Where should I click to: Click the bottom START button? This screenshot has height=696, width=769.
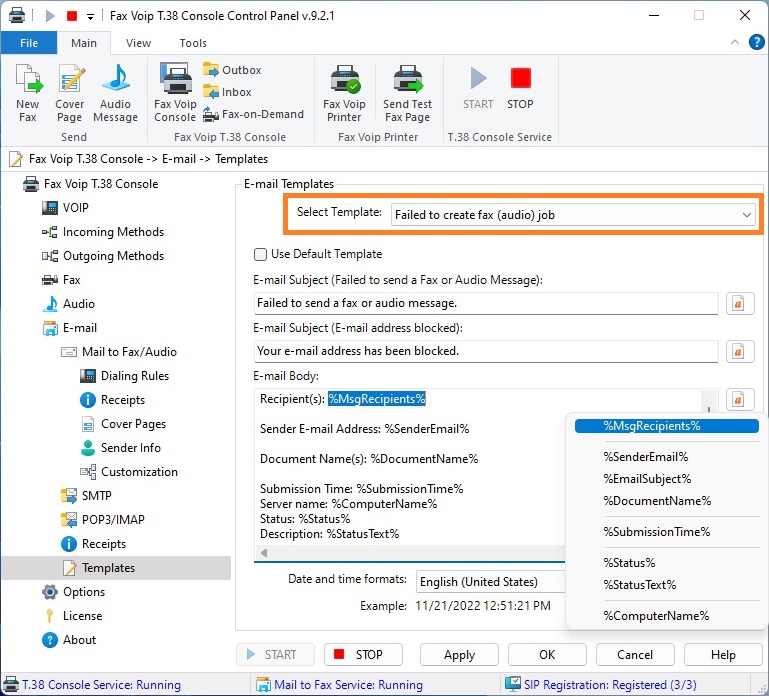275,655
